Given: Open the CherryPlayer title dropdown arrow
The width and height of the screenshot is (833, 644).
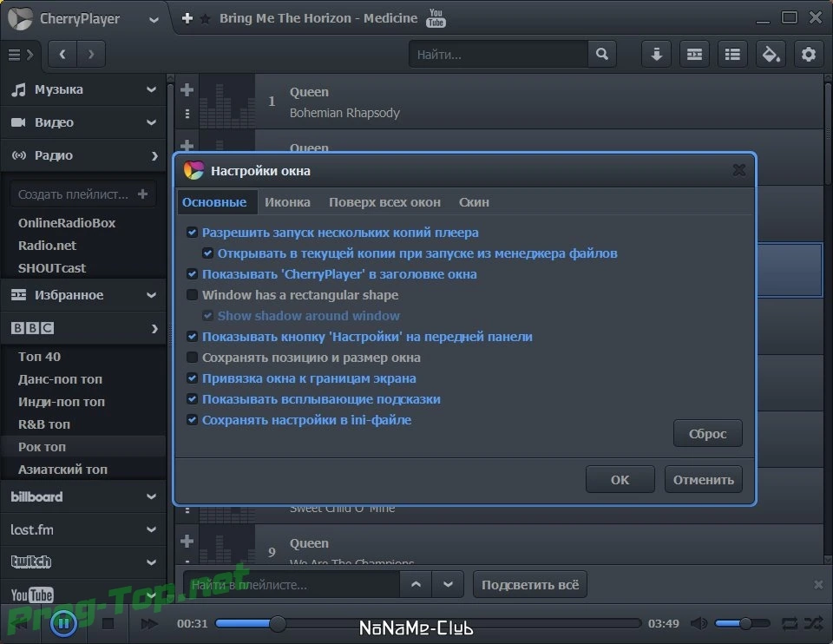Looking at the screenshot, I should tap(154, 20).
